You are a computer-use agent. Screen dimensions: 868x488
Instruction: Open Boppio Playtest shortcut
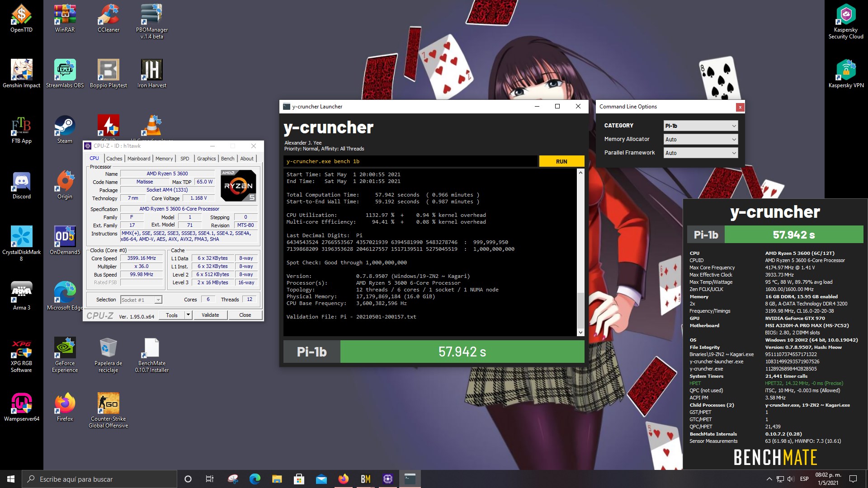tap(108, 74)
